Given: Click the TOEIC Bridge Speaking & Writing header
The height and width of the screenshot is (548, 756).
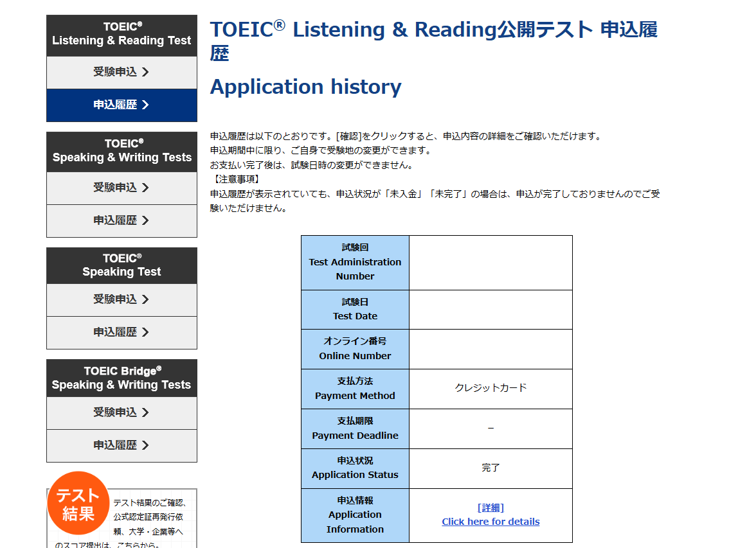Looking at the screenshot, I should pos(122,378).
